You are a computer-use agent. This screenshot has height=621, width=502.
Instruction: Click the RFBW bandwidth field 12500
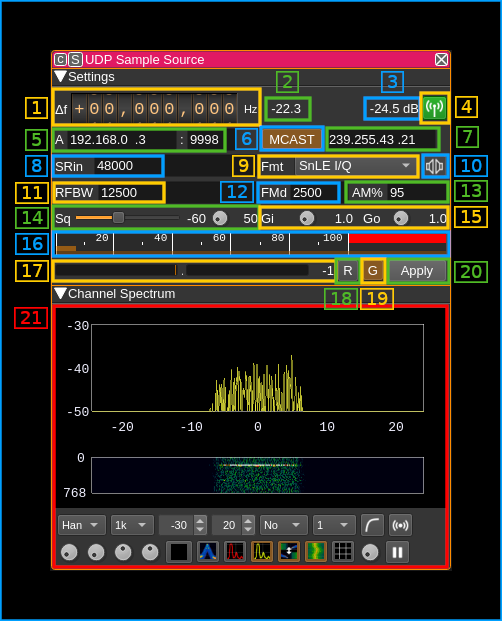coord(130,193)
